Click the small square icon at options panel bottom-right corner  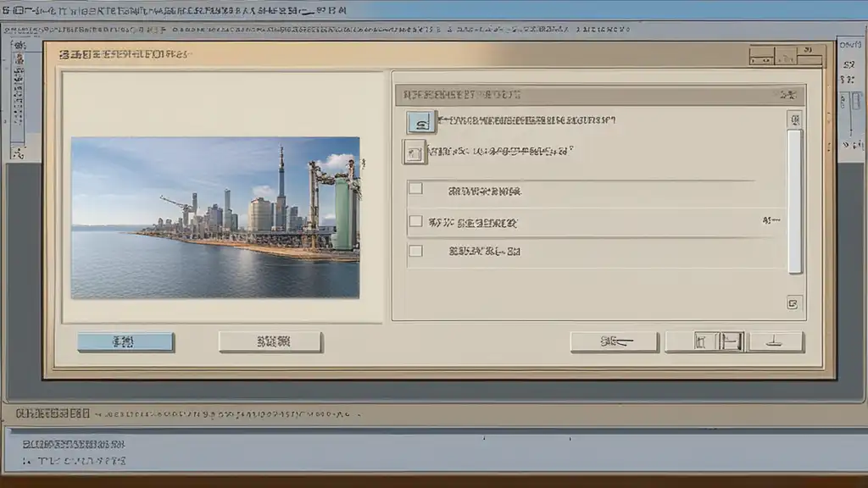[793, 304]
